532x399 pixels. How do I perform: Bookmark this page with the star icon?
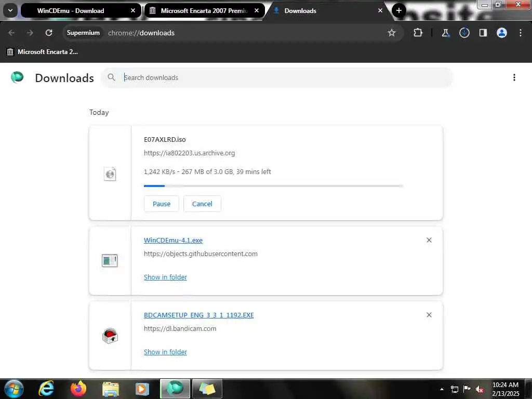(x=392, y=33)
